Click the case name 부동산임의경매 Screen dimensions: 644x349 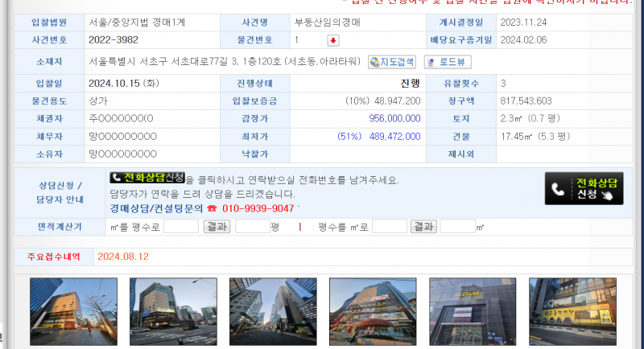tap(328, 23)
